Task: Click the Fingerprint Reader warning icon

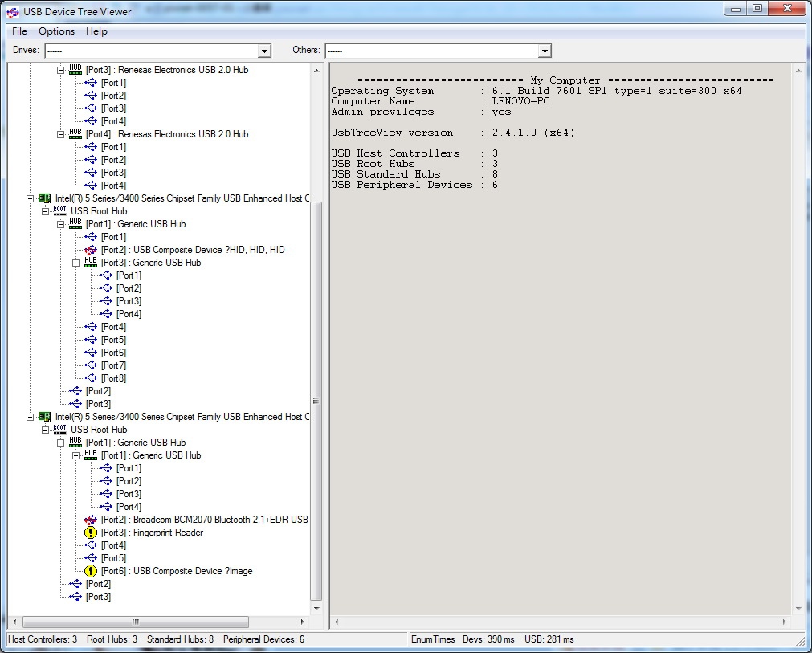Action: coord(91,533)
